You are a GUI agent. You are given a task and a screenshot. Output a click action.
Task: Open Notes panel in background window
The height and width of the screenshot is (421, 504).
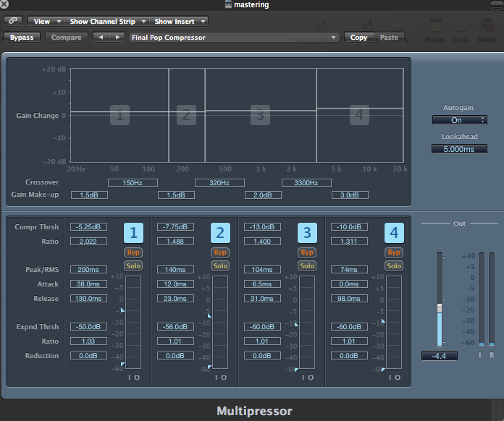tap(435, 31)
